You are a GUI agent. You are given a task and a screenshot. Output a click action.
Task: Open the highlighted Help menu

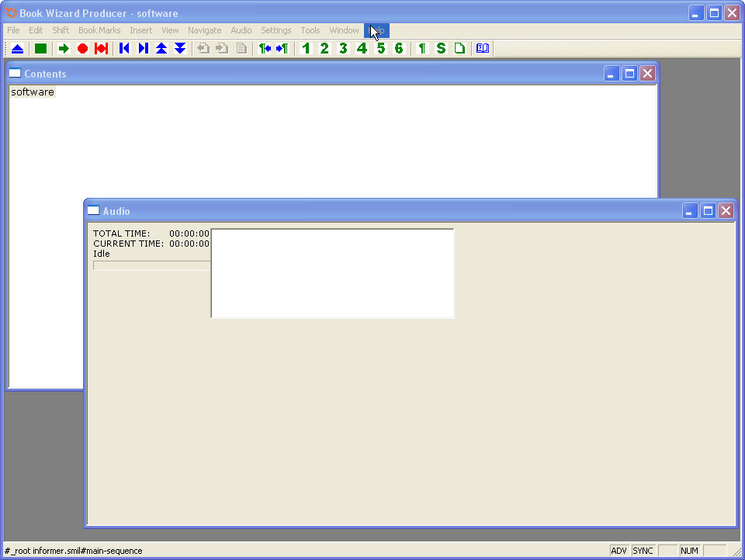pos(377,30)
